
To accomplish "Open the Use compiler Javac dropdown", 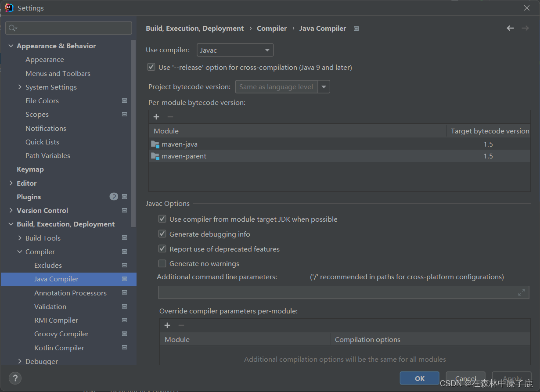I will tap(235, 50).
